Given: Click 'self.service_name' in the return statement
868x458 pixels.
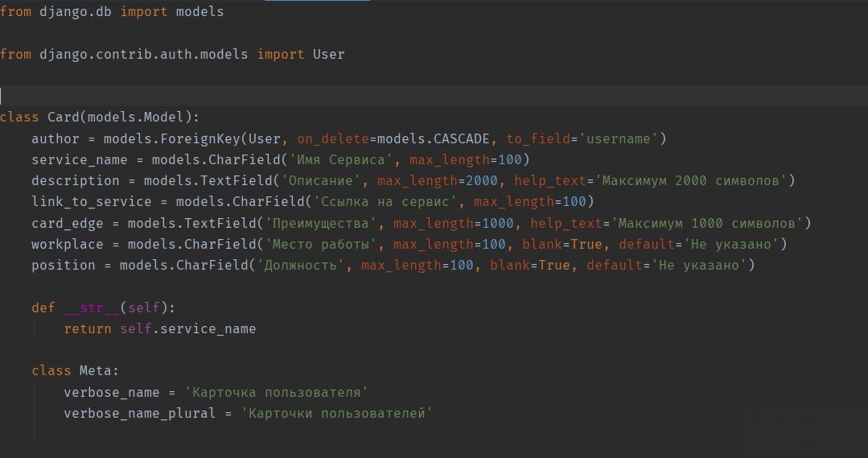Looking at the screenshot, I should 187,329.
